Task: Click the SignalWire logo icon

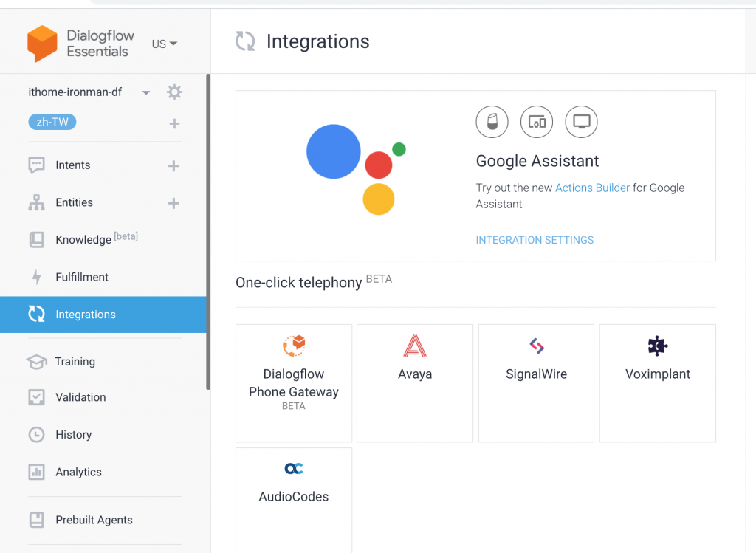Action: [537, 346]
